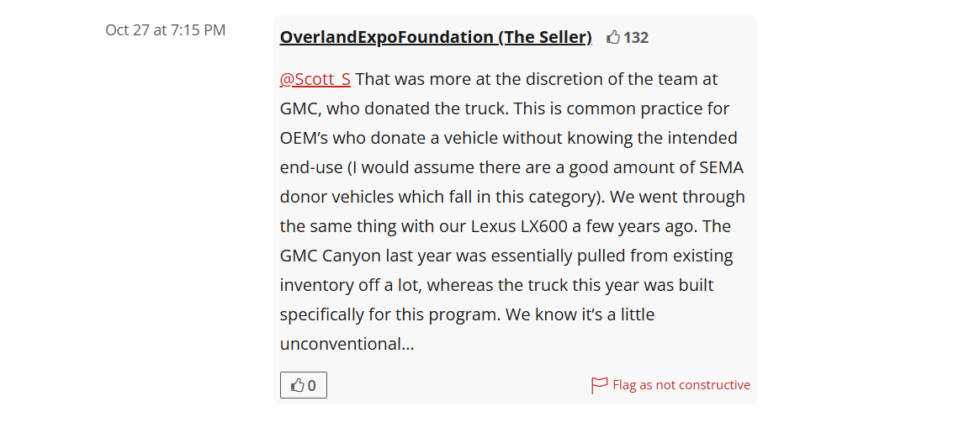Open the OverlandExpoFoundation profile link
Image resolution: width=980 pixels, height=433 pixels.
click(x=386, y=37)
